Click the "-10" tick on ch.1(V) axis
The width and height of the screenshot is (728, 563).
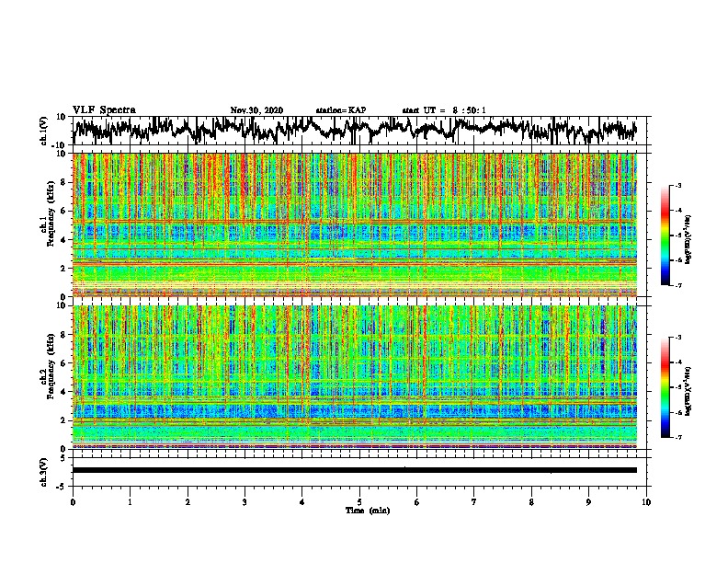click(x=60, y=145)
